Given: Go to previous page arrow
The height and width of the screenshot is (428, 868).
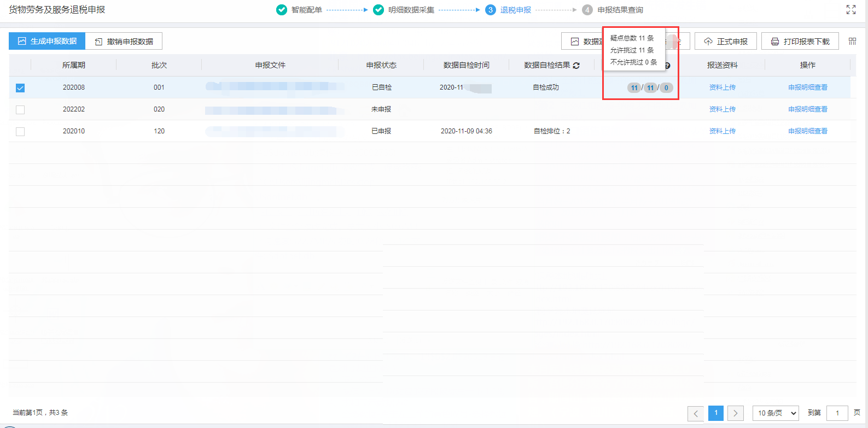Looking at the screenshot, I should click(x=696, y=413).
